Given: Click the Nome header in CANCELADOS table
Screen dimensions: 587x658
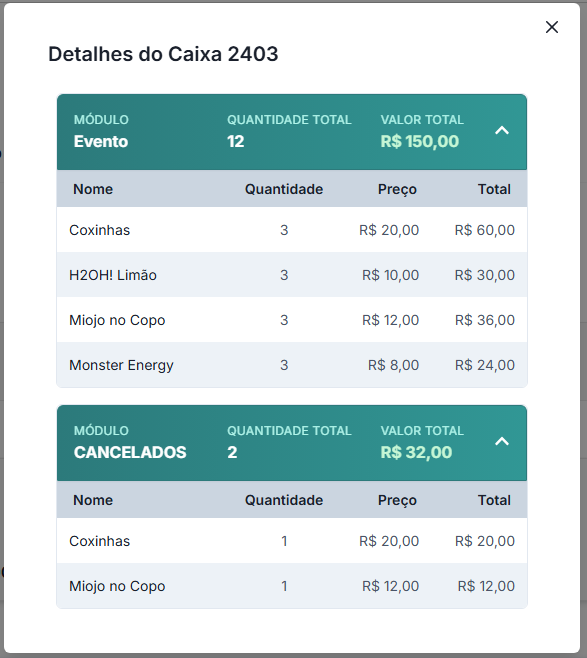Looking at the screenshot, I should 93,500.
